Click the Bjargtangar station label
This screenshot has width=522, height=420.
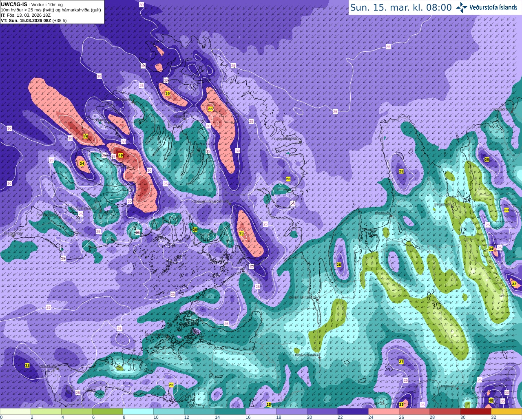(13, 234)
